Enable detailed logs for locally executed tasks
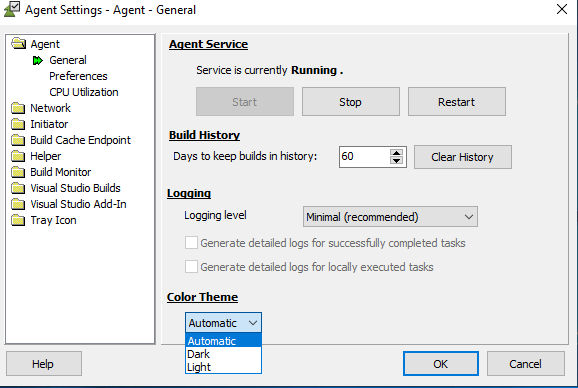This screenshot has height=388, width=578. [x=191, y=266]
